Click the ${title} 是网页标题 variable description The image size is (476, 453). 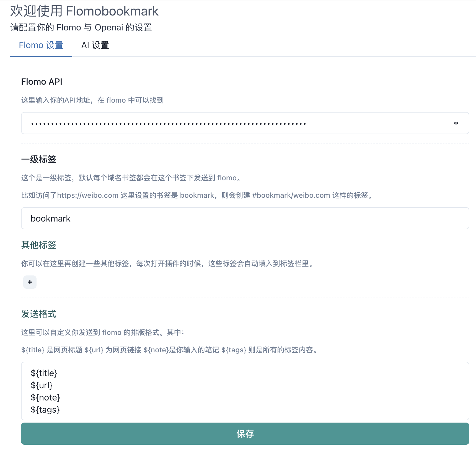(170, 350)
